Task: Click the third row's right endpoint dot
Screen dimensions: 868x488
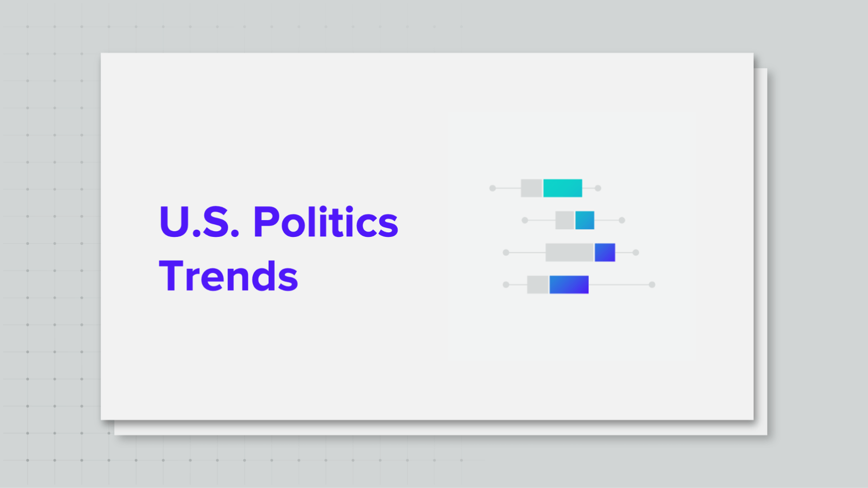Action: (x=636, y=253)
